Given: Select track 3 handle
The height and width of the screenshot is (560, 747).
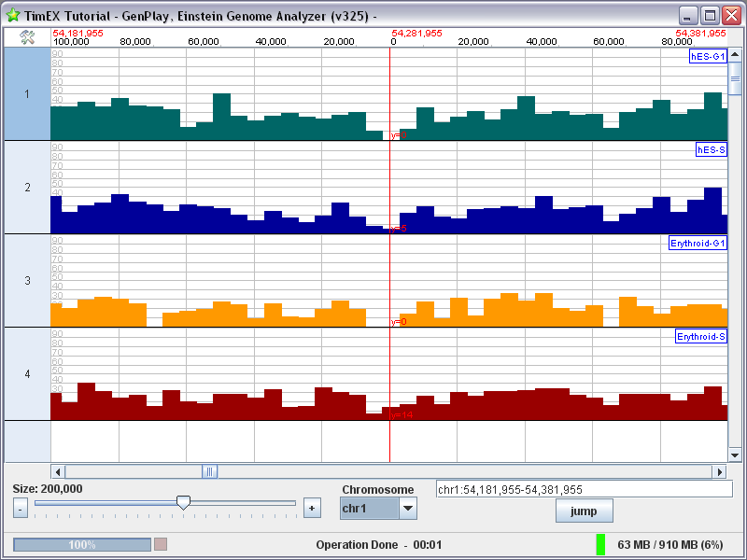Looking at the screenshot, I should pyautogui.click(x=27, y=281).
